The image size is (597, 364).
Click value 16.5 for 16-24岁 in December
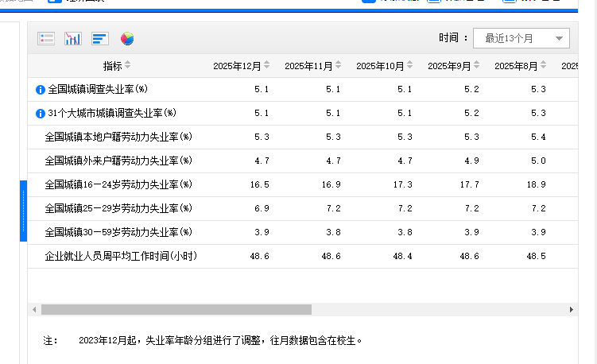[260, 184]
